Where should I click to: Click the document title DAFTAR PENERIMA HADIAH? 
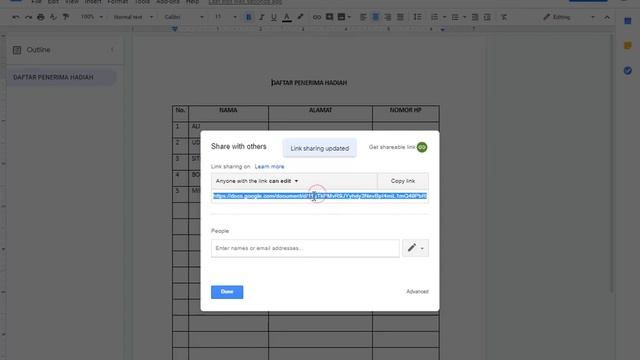[309, 83]
